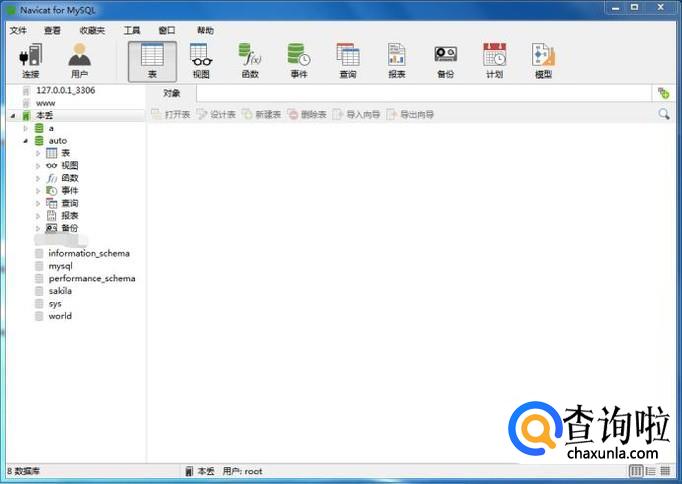
Task: Select the 报表 item under auto
Action: coord(70,216)
